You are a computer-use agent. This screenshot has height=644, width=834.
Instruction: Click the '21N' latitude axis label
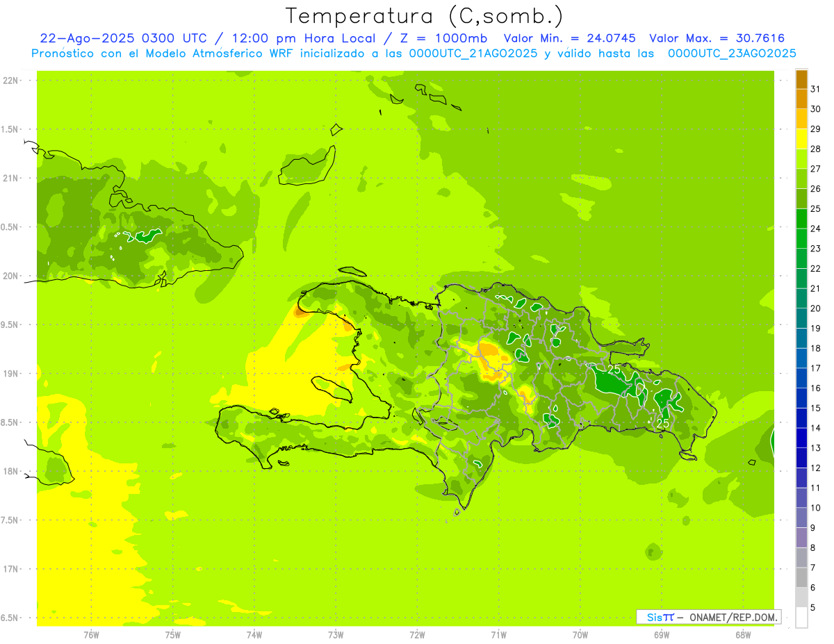point(11,178)
